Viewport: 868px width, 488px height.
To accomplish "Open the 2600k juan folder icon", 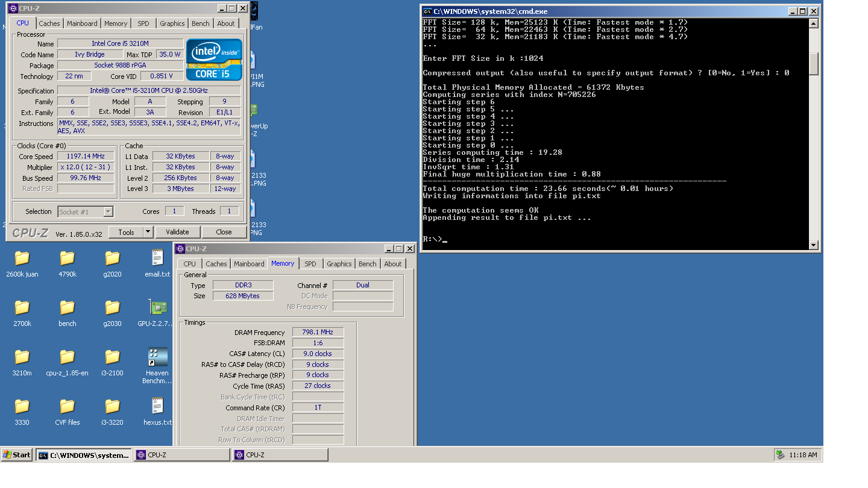I will [22, 258].
